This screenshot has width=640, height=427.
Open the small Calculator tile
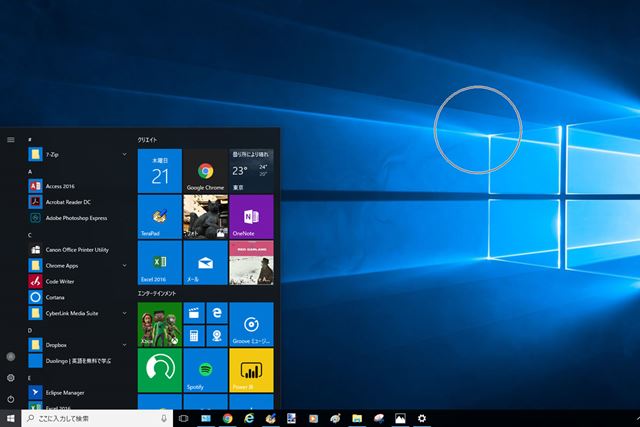click(194, 336)
